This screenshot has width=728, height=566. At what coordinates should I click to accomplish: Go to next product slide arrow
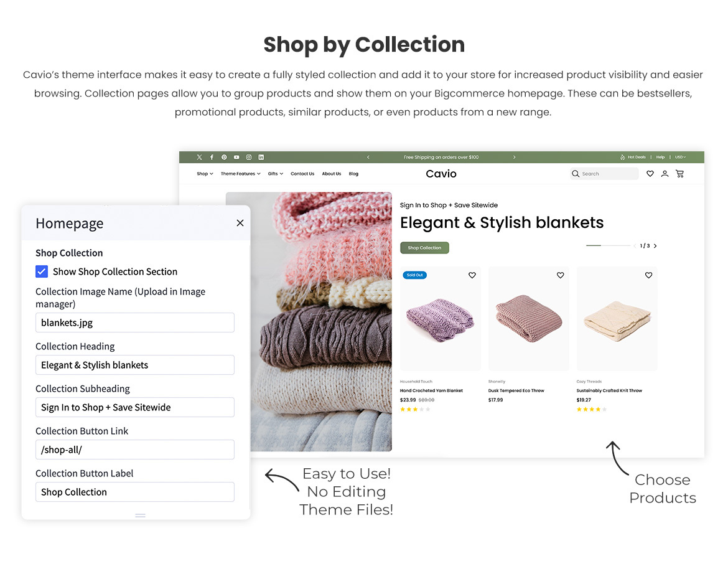click(655, 246)
